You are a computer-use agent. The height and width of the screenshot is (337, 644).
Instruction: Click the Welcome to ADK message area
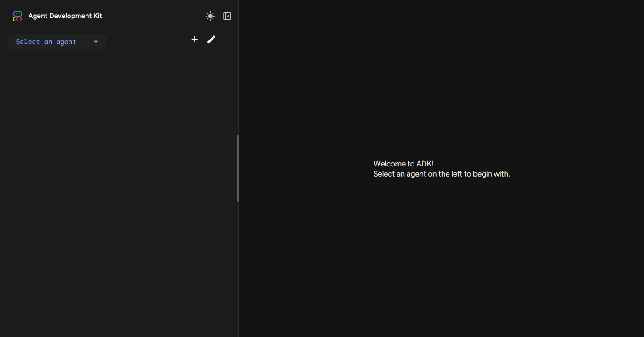[403, 163]
